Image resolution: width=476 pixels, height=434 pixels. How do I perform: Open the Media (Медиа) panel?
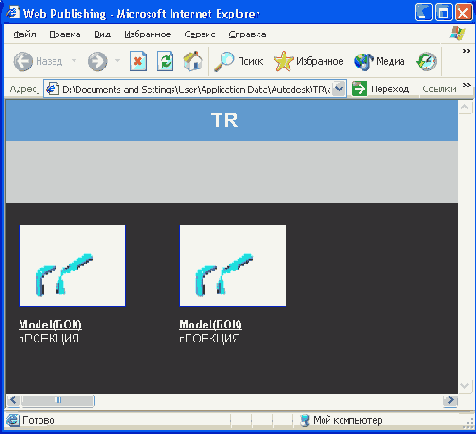click(x=379, y=61)
